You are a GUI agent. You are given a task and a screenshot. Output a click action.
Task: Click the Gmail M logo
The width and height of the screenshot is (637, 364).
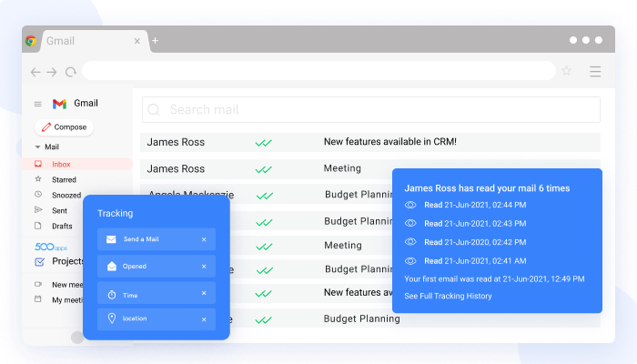click(x=59, y=104)
